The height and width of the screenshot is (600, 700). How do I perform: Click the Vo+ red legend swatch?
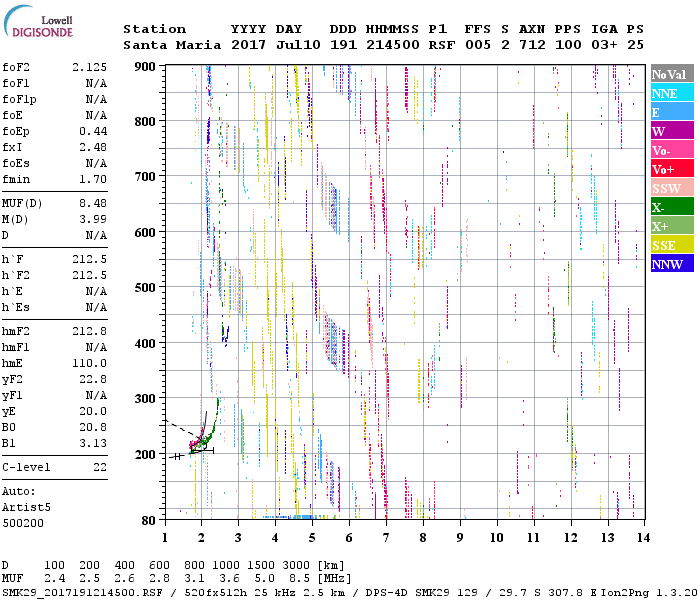(x=672, y=169)
